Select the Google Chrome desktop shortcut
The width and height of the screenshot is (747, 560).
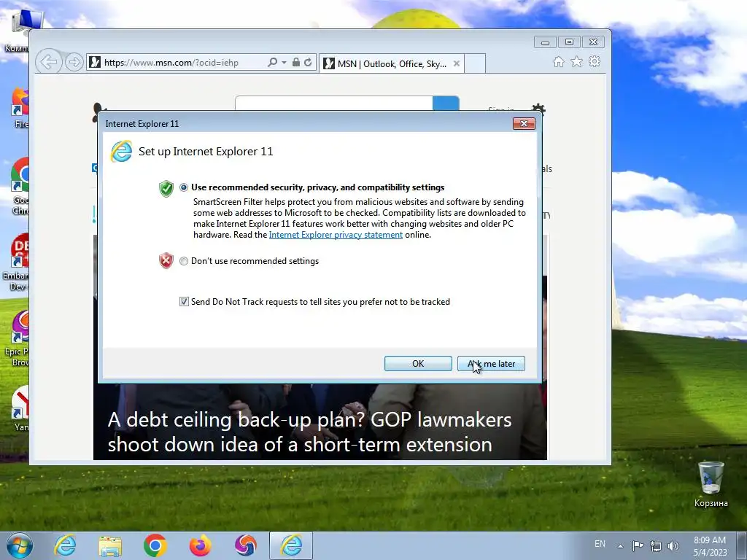[x=19, y=187]
